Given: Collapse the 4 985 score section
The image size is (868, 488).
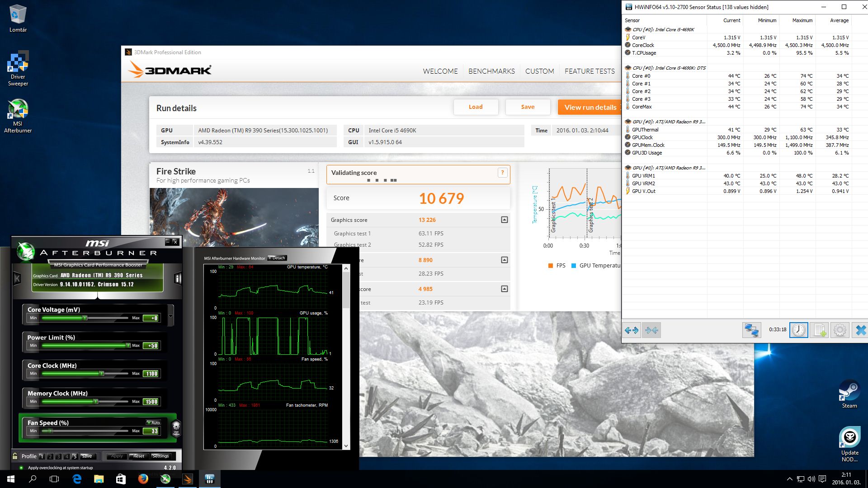Looking at the screenshot, I should pos(505,289).
